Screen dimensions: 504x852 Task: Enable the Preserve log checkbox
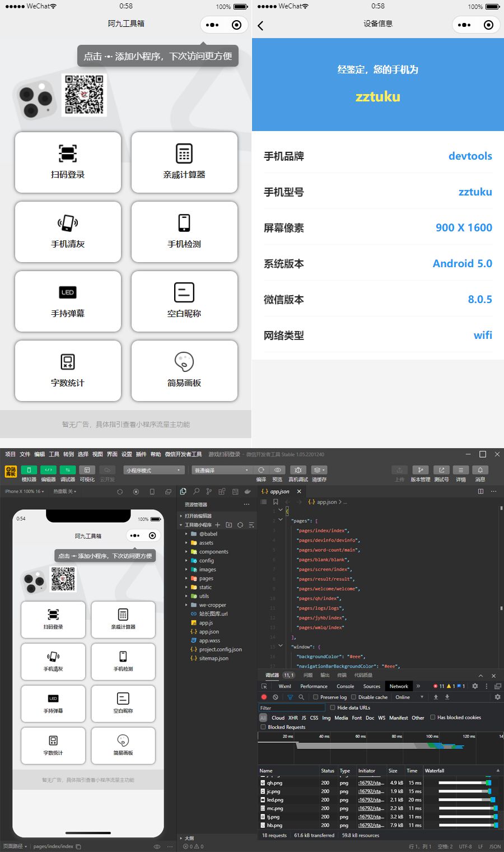coord(316,697)
